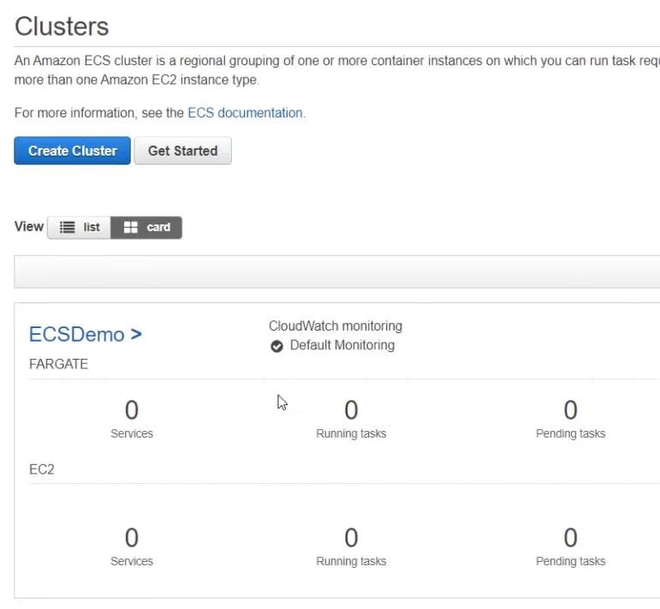This screenshot has height=609, width=660.
Task: Click the Default Monitoring checkmark icon
Action: 277,346
